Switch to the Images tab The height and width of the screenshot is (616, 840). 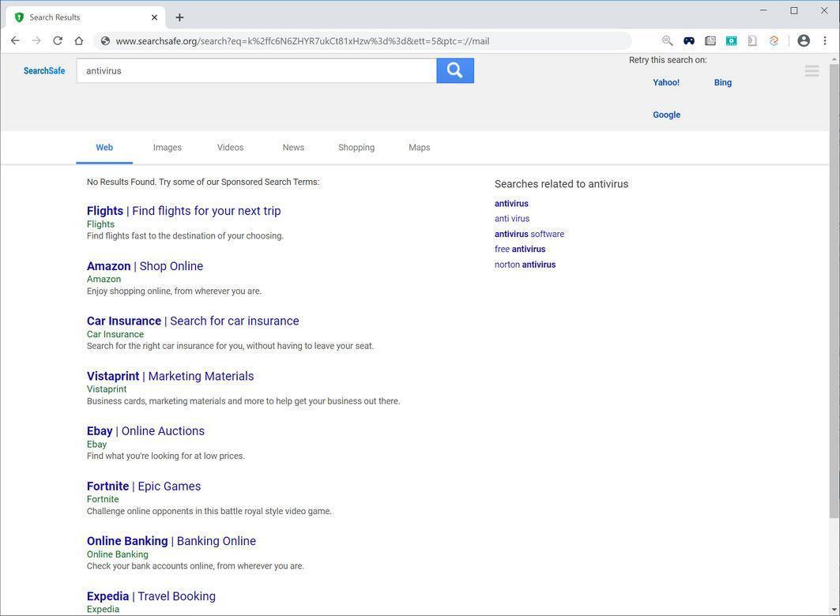[168, 147]
